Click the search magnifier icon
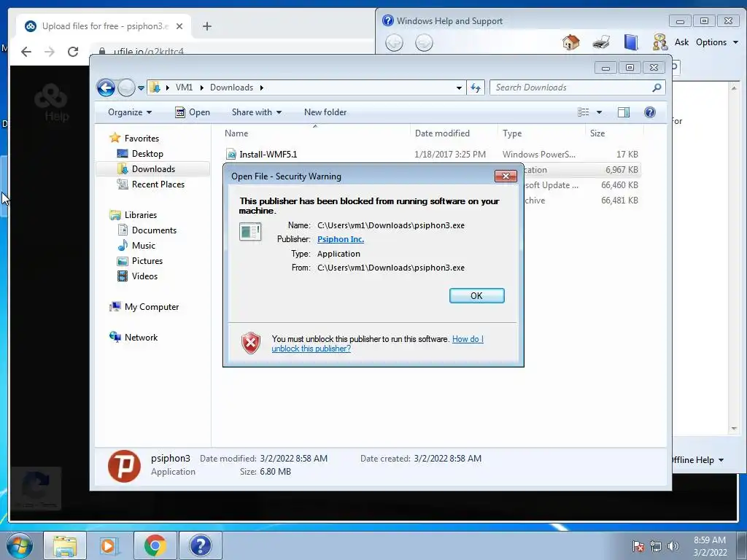The image size is (747, 560). 657,87
